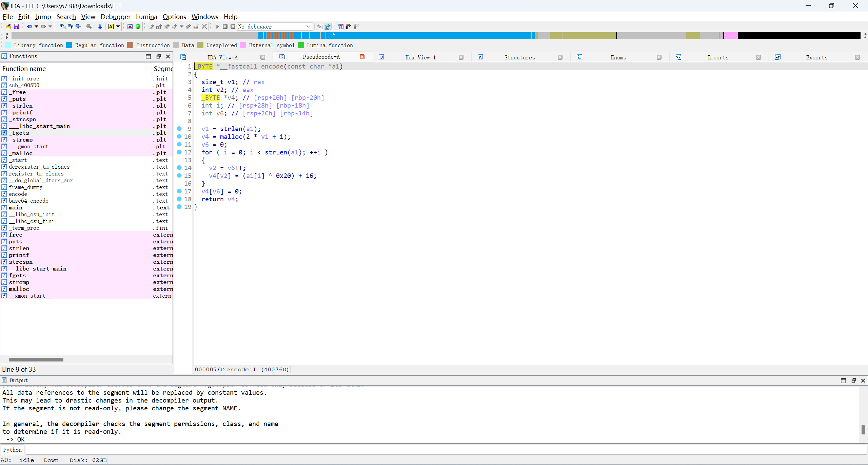Click the add breakpoint traffic-light icon
This screenshot has height=465, width=868.
348,26
